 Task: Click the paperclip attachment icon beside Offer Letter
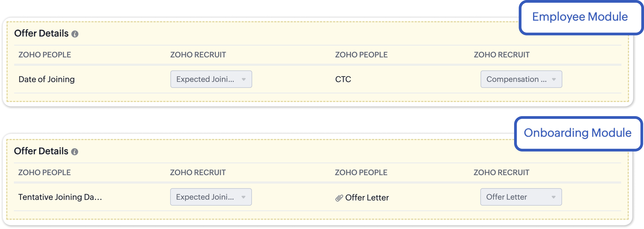point(339,198)
